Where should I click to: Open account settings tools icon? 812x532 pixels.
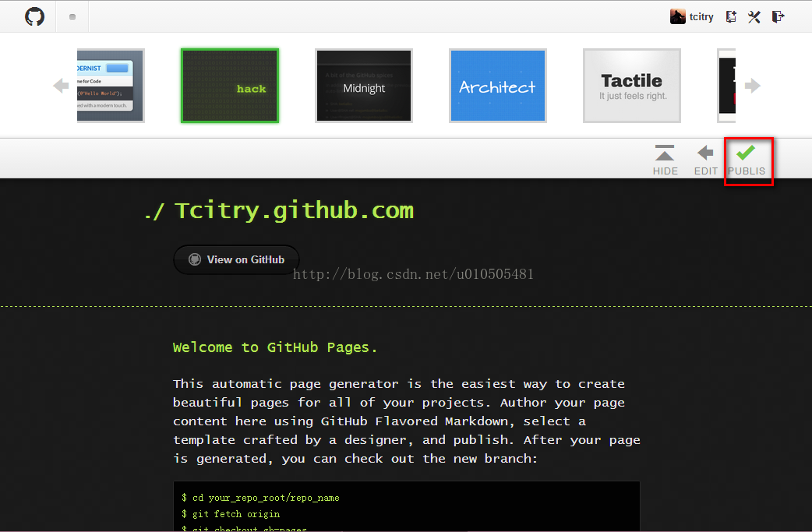click(x=754, y=16)
